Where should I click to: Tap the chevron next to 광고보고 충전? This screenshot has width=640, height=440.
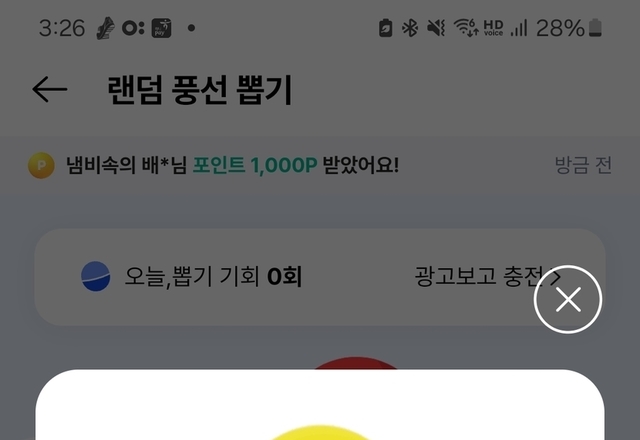click(555, 277)
